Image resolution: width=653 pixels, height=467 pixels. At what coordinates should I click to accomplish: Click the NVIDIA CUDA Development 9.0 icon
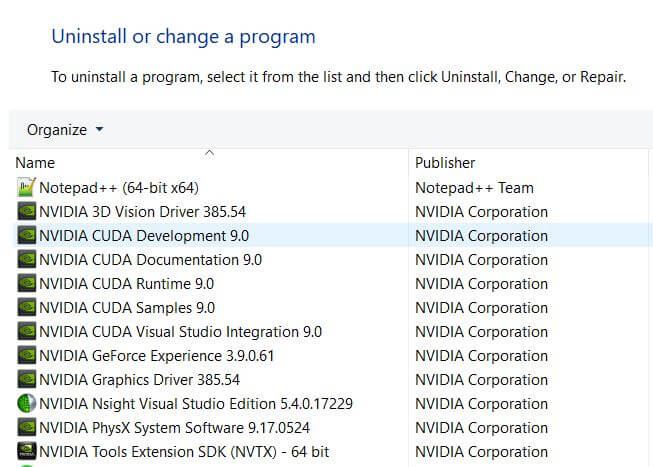27,235
